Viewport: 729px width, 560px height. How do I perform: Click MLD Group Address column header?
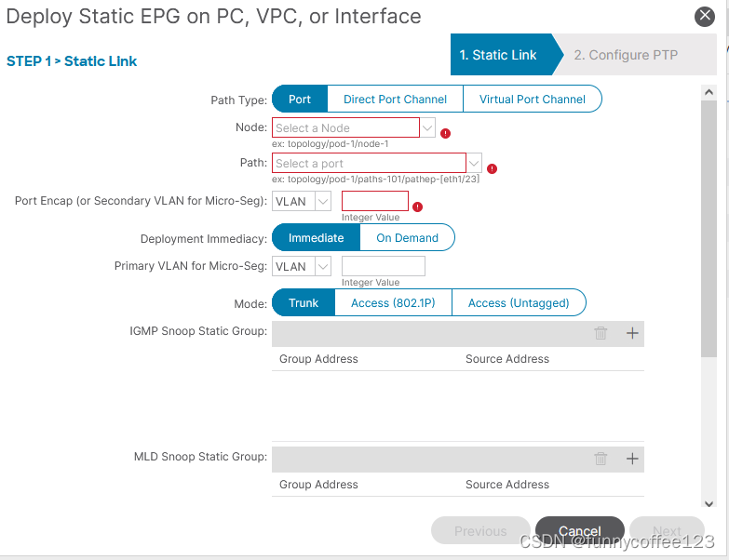[x=318, y=485]
